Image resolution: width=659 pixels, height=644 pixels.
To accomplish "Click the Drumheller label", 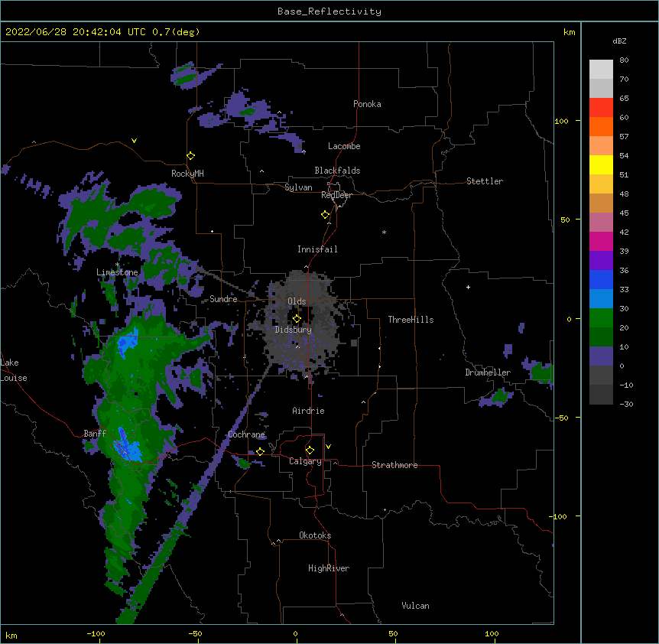I will [488, 372].
